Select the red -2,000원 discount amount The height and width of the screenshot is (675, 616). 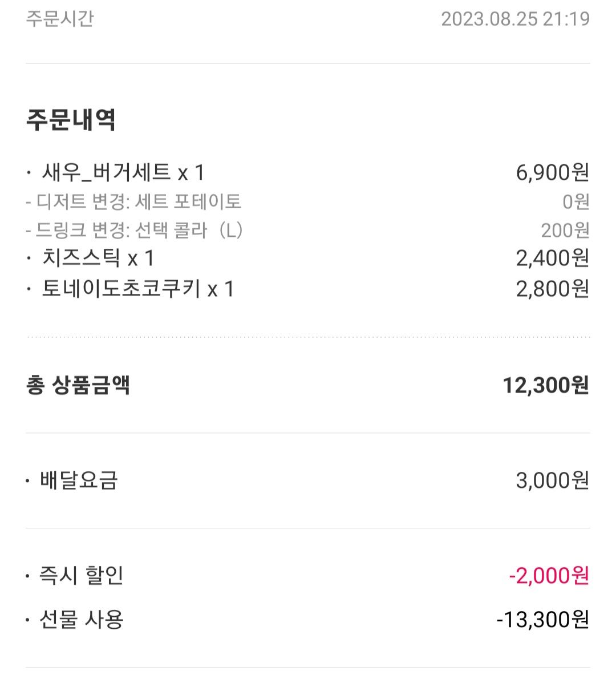click(x=549, y=576)
